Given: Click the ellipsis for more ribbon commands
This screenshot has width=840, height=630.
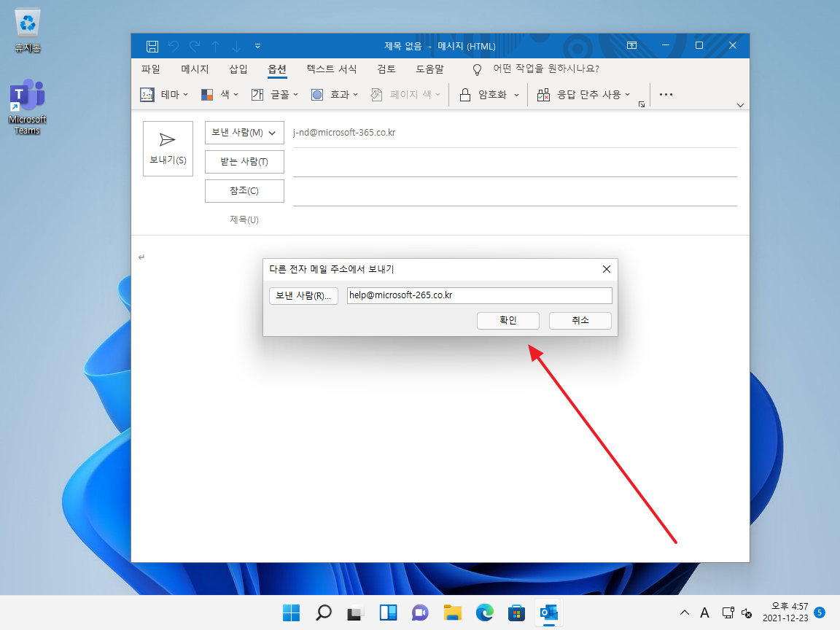Looking at the screenshot, I should [x=665, y=94].
